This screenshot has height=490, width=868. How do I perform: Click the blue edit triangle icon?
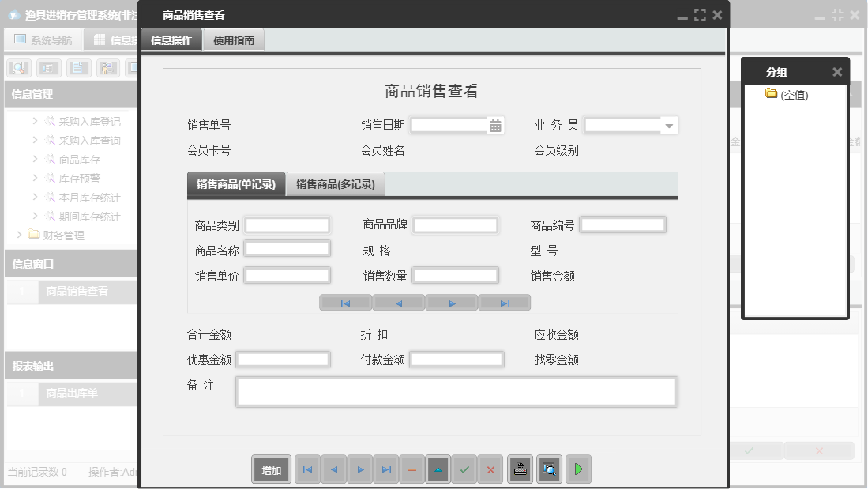pyautogui.click(x=438, y=469)
